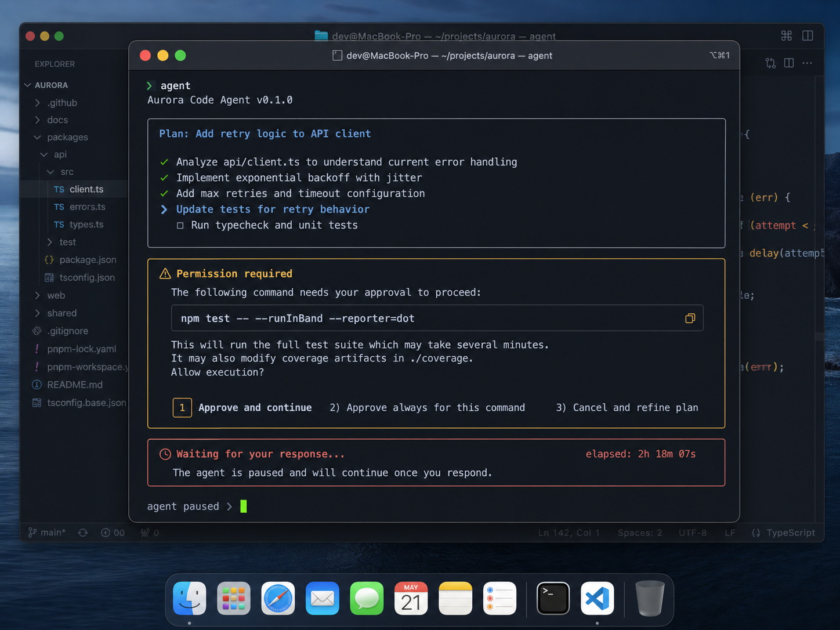Click Ln 142, Col 1 in status bar
The width and height of the screenshot is (840, 630).
pos(569,533)
